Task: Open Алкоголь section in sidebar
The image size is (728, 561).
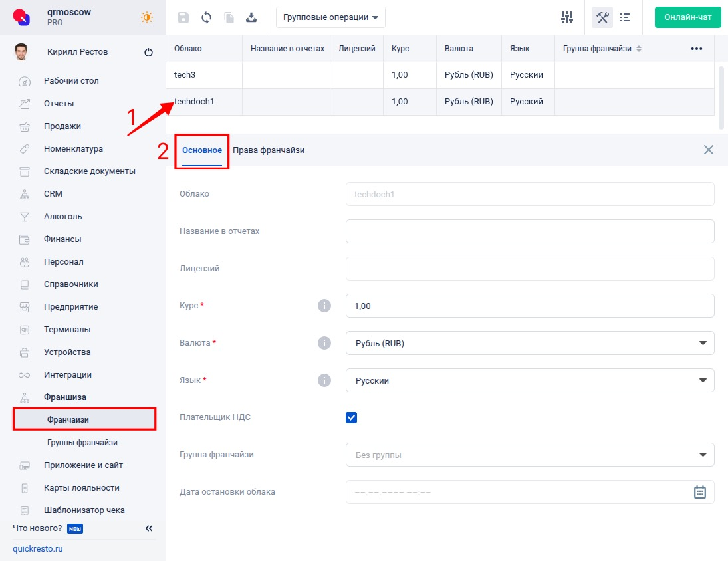Action: click(x=62, y=216)
